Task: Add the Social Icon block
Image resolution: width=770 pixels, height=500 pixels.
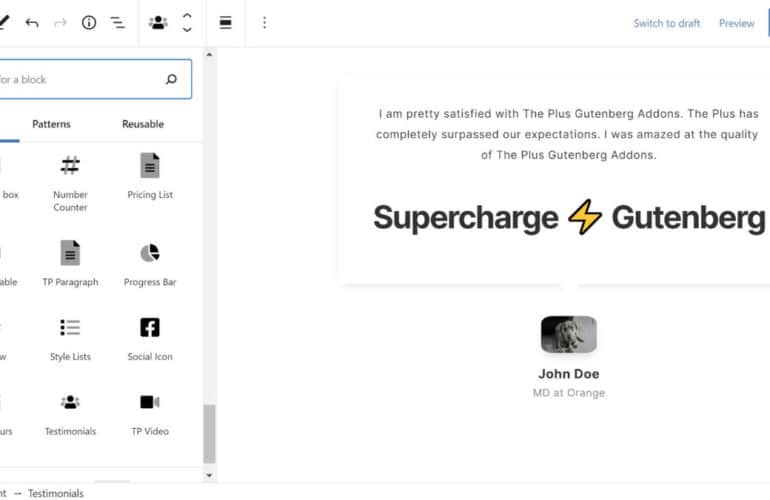Action: [x=150, y=339]
